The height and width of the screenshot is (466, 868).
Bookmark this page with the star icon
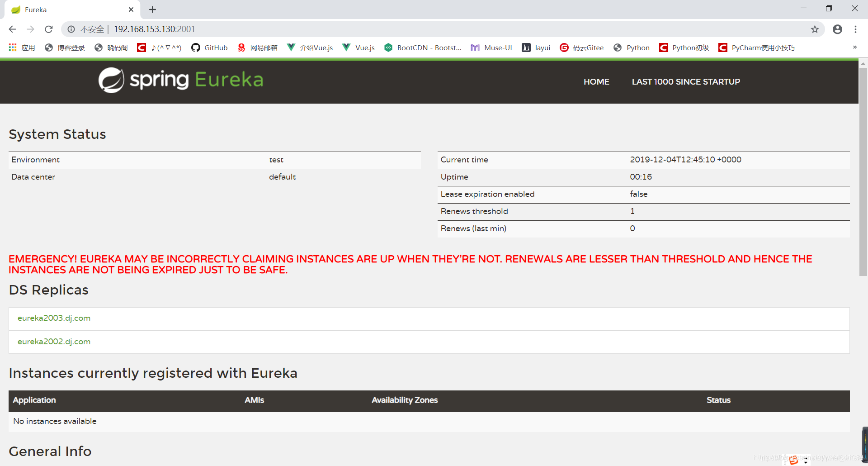815,29
